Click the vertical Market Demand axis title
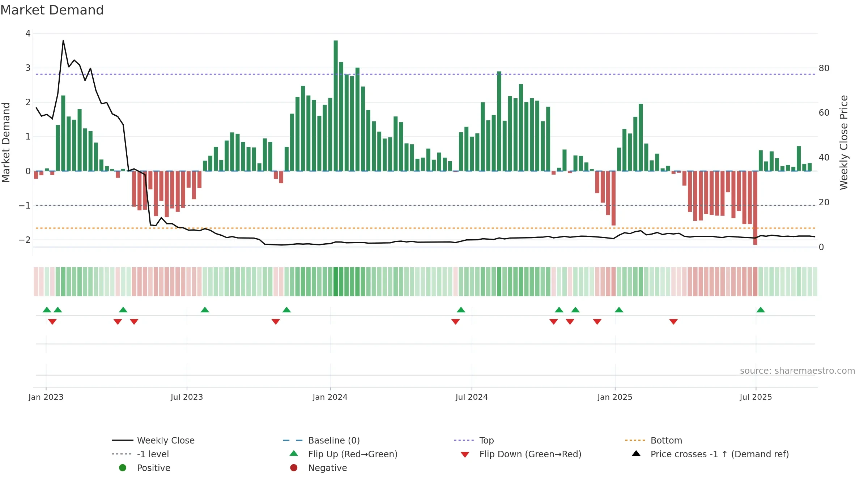The height and width of the screenshot is (488, 868). [x=6, y=142]
